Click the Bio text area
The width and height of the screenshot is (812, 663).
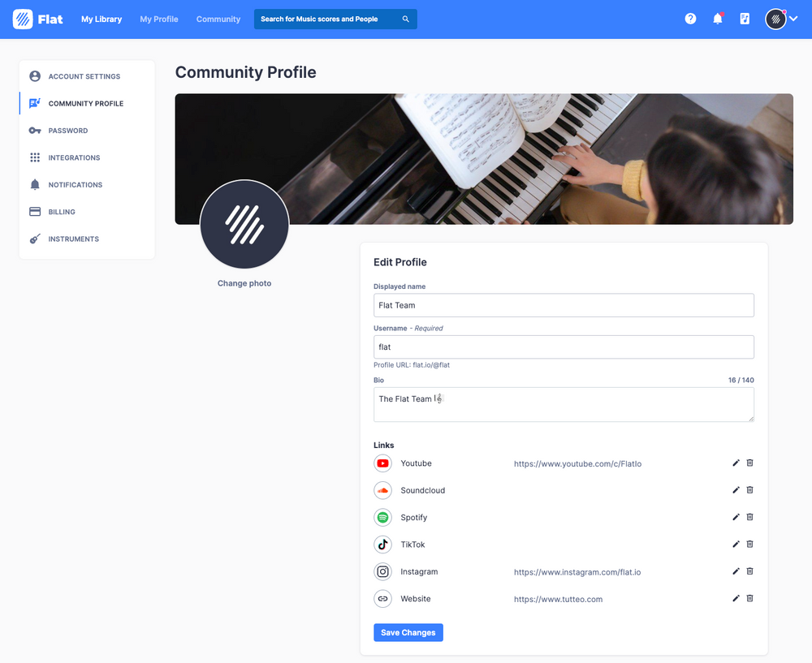(564, 403)
